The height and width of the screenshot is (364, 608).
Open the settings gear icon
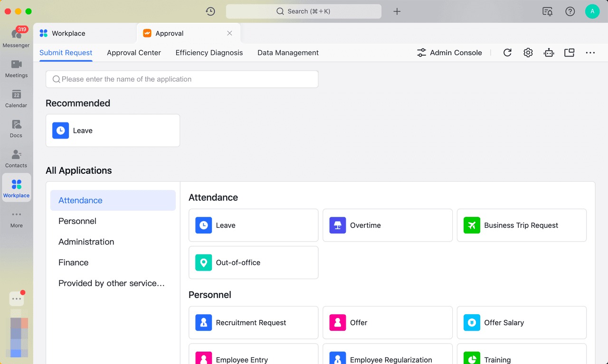[x=528, y=53]
